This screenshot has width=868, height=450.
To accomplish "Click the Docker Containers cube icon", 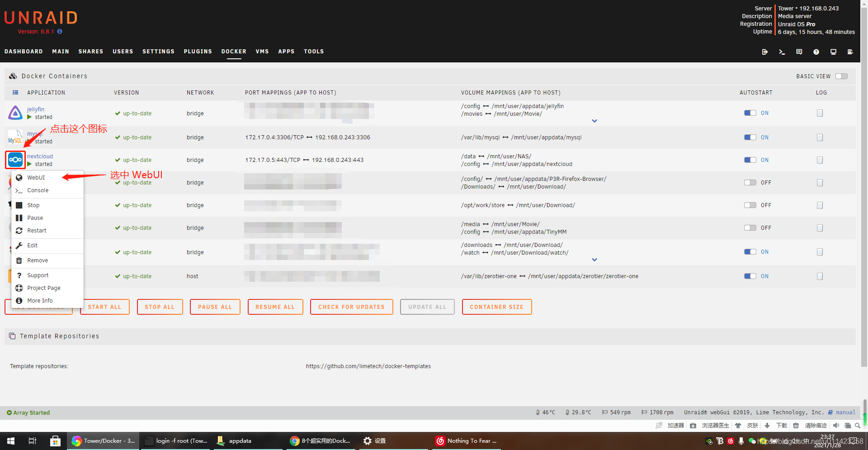I will tap(13, 76).
